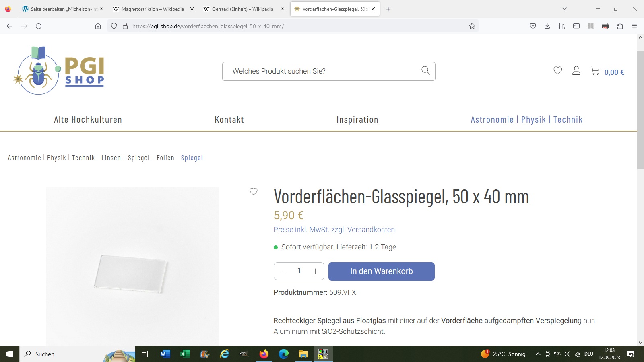Bookmark page with the star icon
Image resolution: width=644 pixels, height=362 pixels.
tap(472, 26)
